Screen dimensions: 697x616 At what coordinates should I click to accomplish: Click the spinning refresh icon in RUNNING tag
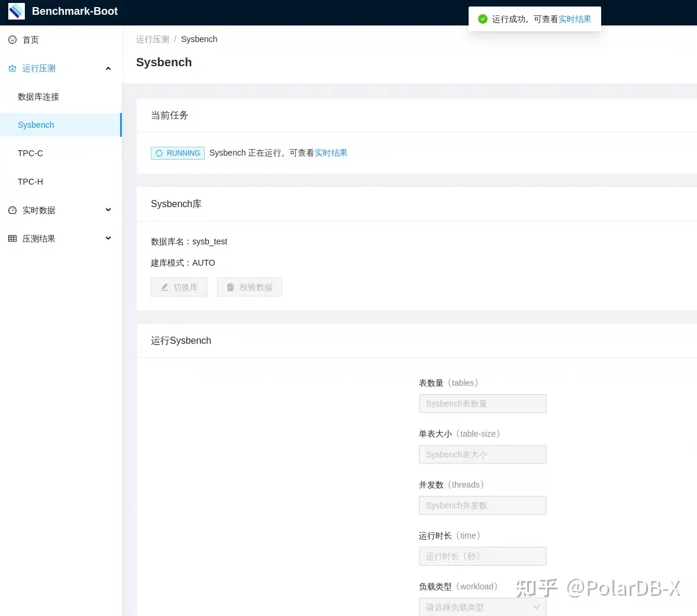(159, 153)
